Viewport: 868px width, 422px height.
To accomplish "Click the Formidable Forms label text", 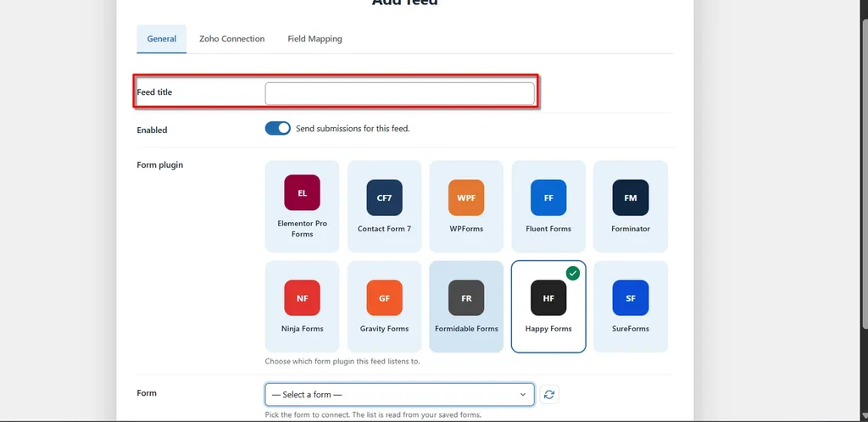I will 466,329.
